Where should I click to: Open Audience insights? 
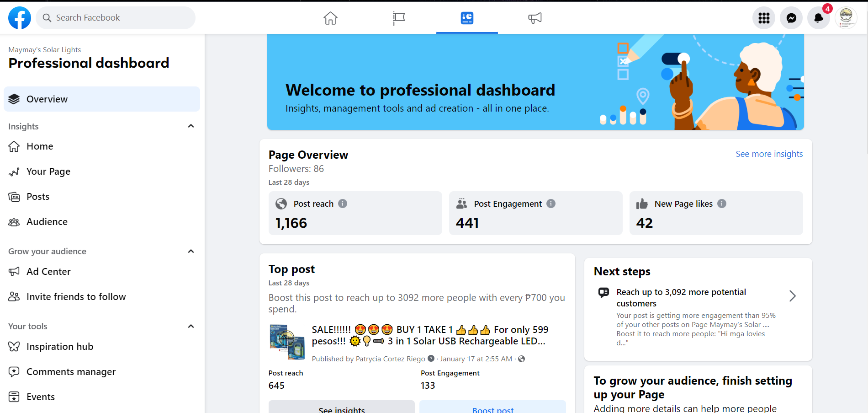(102, 222)
